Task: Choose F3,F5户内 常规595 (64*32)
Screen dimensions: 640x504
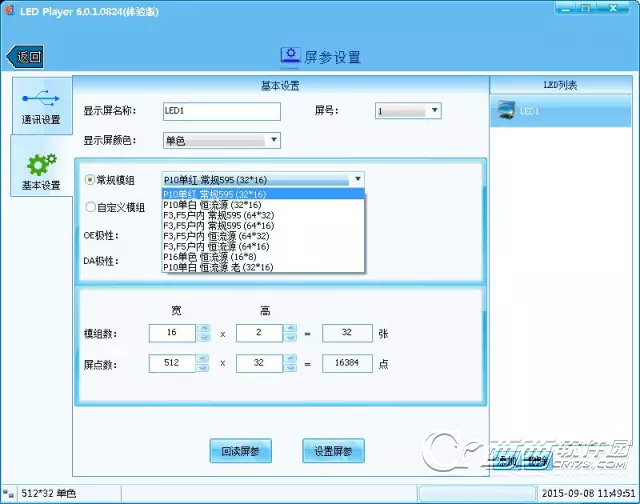Action: pos(263,215)
